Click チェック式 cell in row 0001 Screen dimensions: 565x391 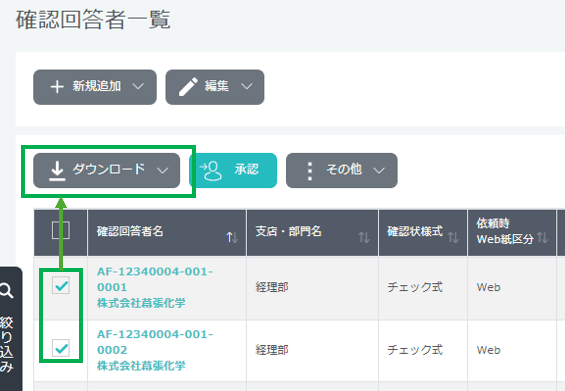point(415,287)
